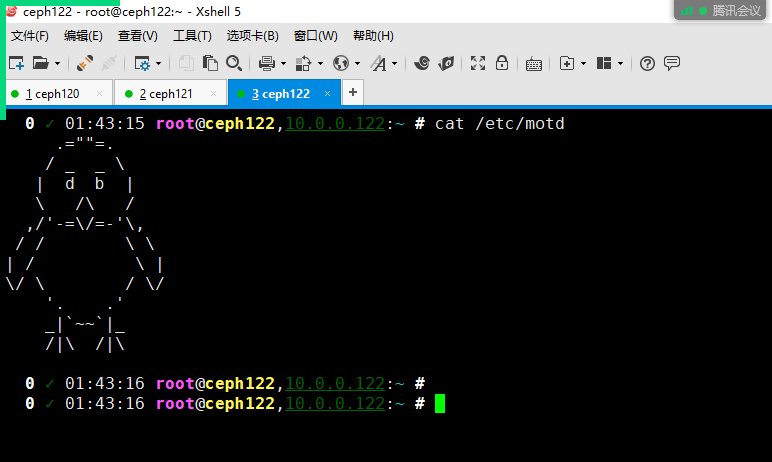Switch to the ceph121 tab
Viewport: 772px width, 462px height.
[x=166, y=93]
